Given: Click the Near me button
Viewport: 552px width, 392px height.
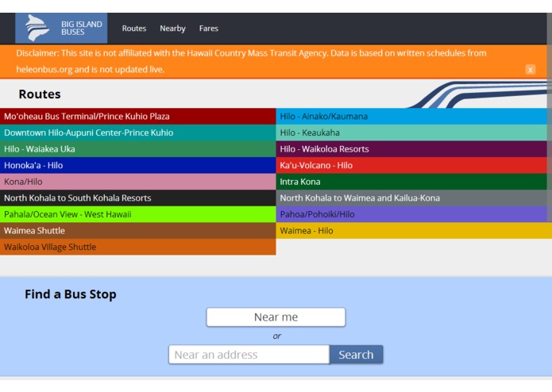Looking at the screenshot, I should 276,317.
